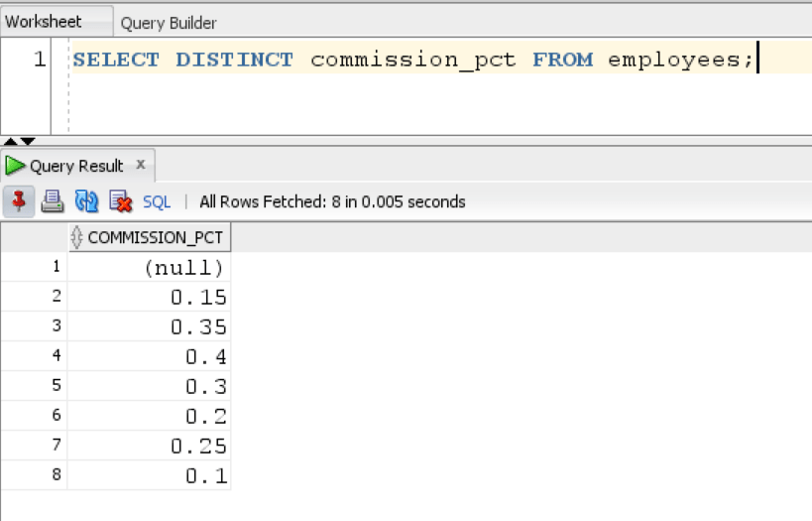The width and height of the screenshot is (812, 521).
Task: Switch to the Worksheet tab
Action: 44,22
